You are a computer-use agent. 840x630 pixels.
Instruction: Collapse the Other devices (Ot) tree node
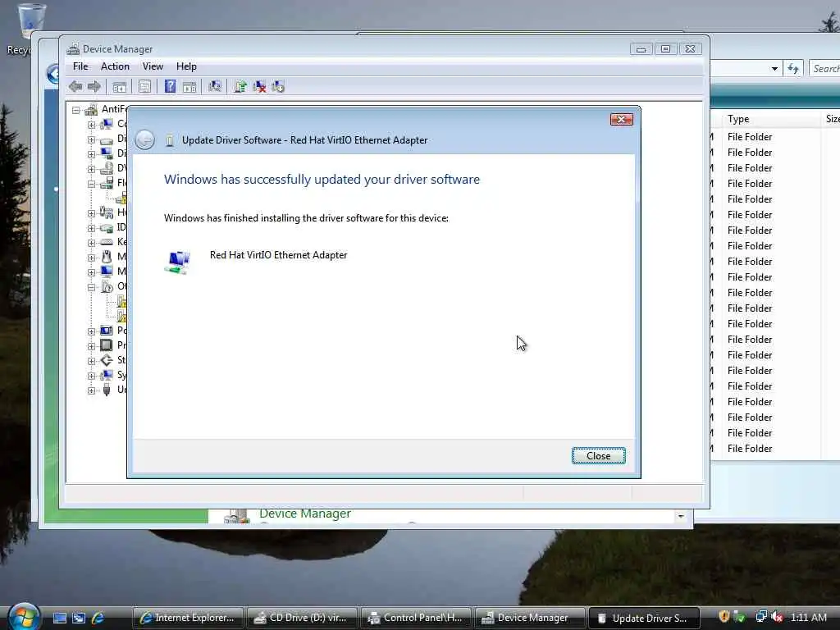click(x=92, y=287)
